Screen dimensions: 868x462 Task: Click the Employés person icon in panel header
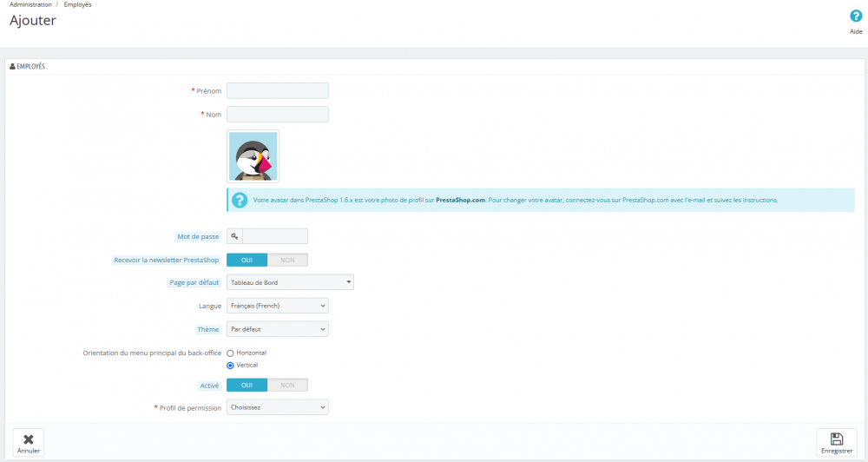[13, 67]
